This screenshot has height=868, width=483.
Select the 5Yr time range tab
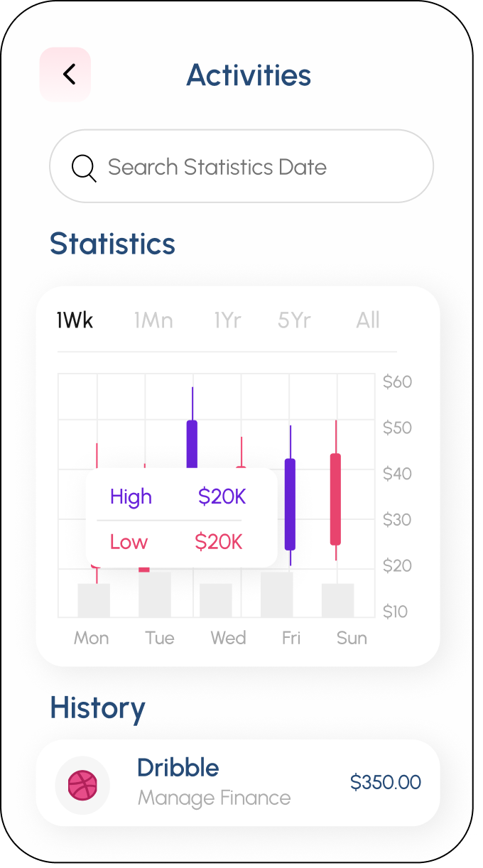pyautogui.click(x=294, y=320)
